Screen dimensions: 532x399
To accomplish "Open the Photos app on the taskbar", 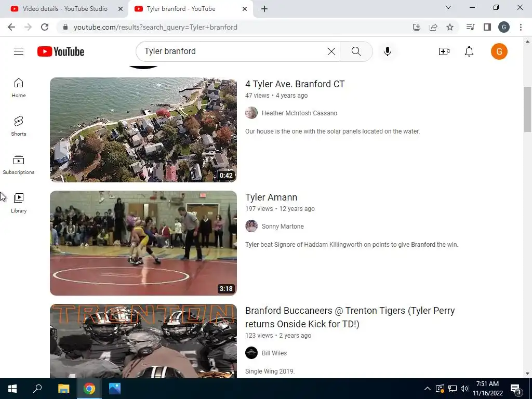I will 115,389.
